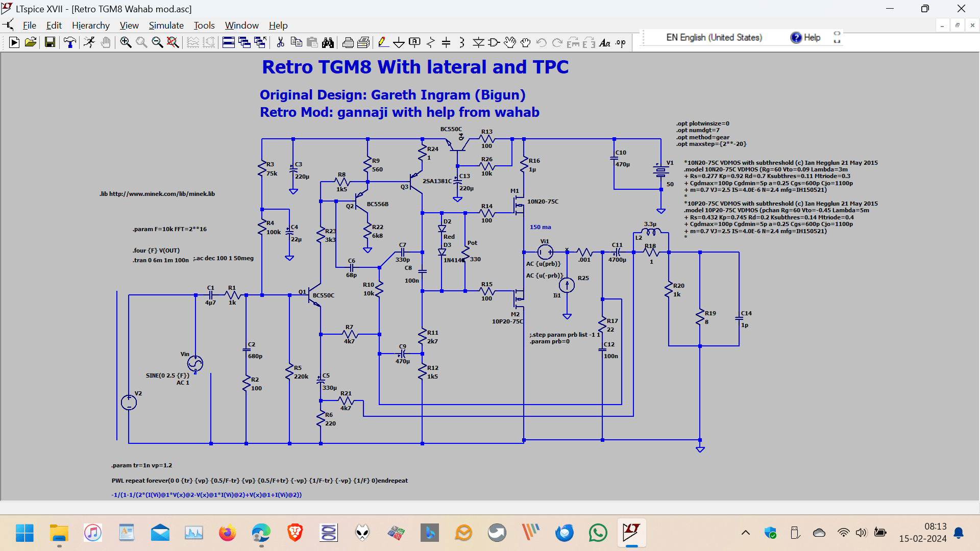Click the '.lib http://www.minek.com/lib/minek.lib' directive
This screenshot has width=980, height=551.
(x=157, y=194)
